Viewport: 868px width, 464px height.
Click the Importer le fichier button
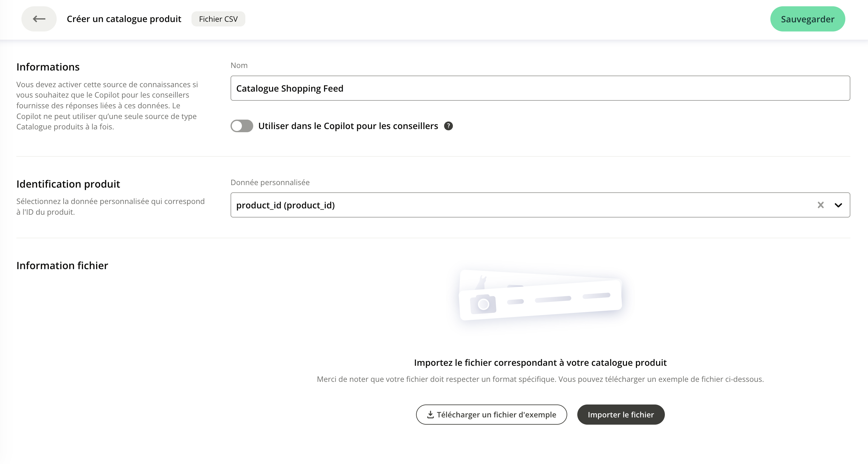[620, 415]
